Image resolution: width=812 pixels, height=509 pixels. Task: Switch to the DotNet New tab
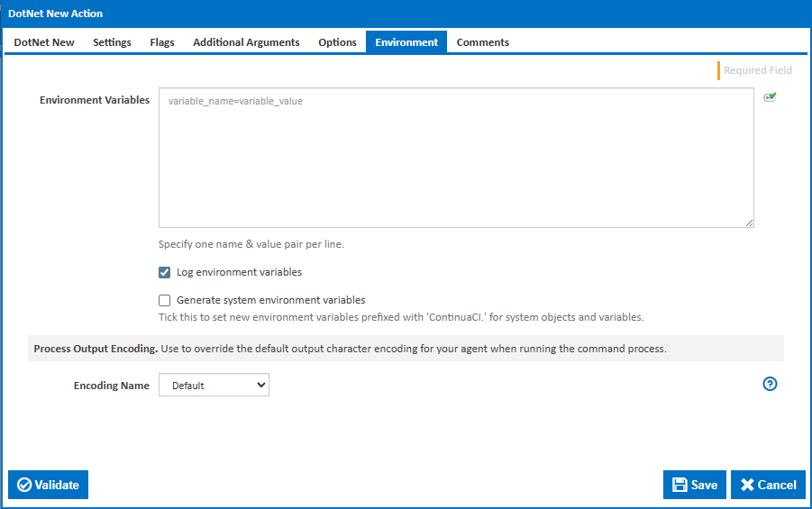[x=44, y=42]
